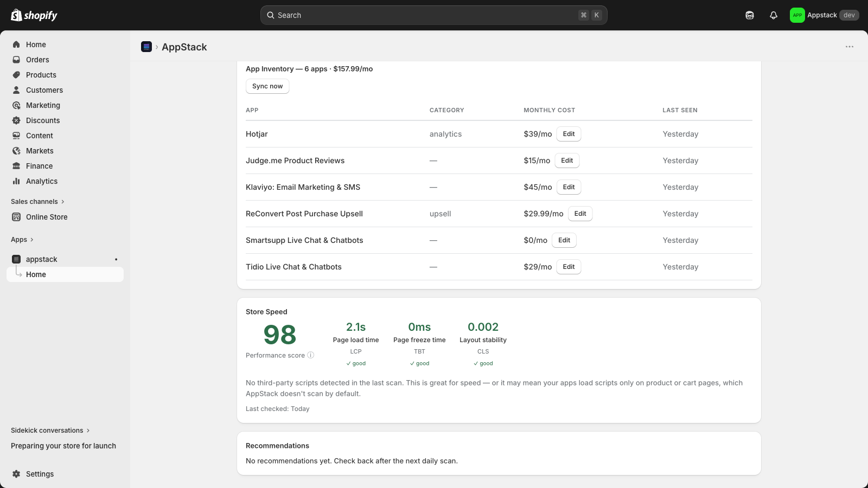Click the LAST SEEN column header

[680, 110]
